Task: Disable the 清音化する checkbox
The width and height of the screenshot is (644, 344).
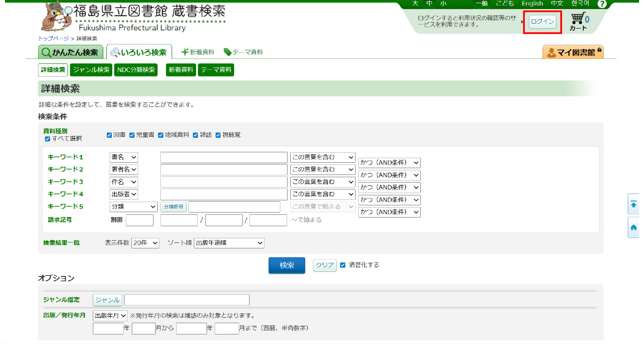Action: (x=343, y=265)
